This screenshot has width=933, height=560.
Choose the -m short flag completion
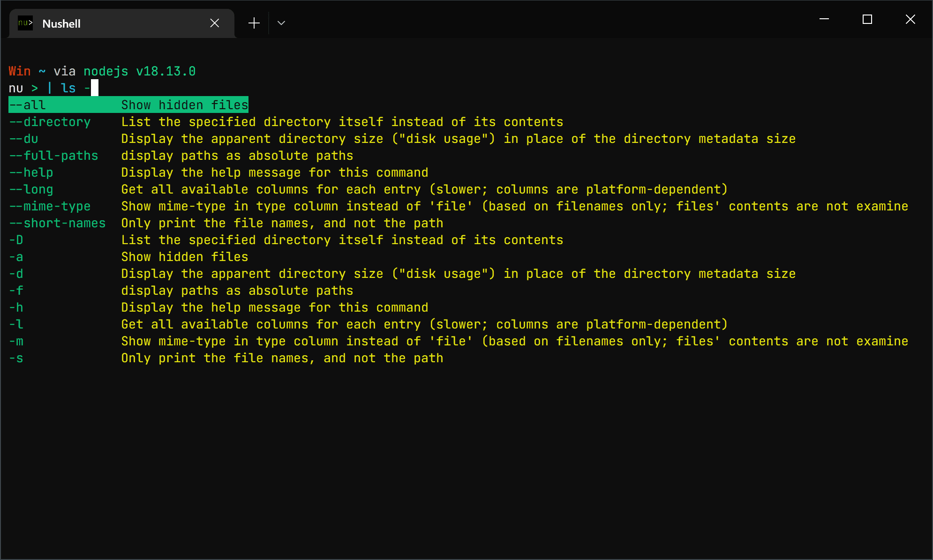click(x=16, y=341)
